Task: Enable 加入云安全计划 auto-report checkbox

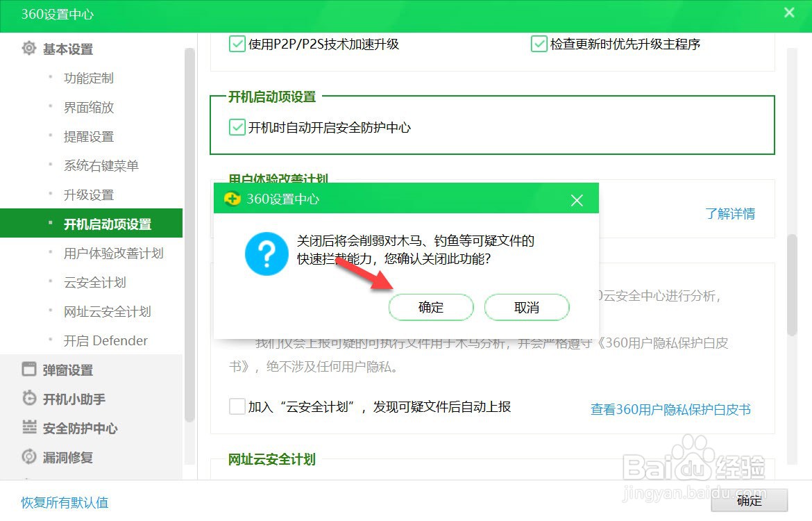Action: [237, 406]
